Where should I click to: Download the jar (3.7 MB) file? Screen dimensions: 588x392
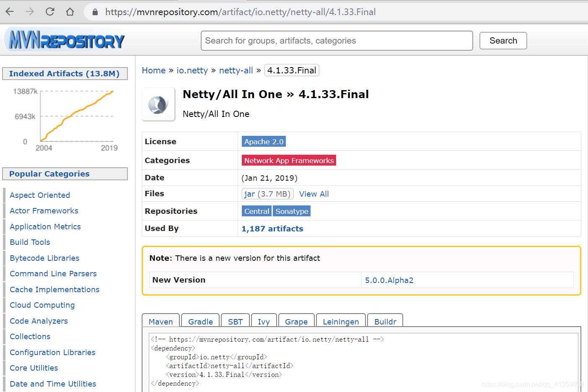tap(267, 194)
